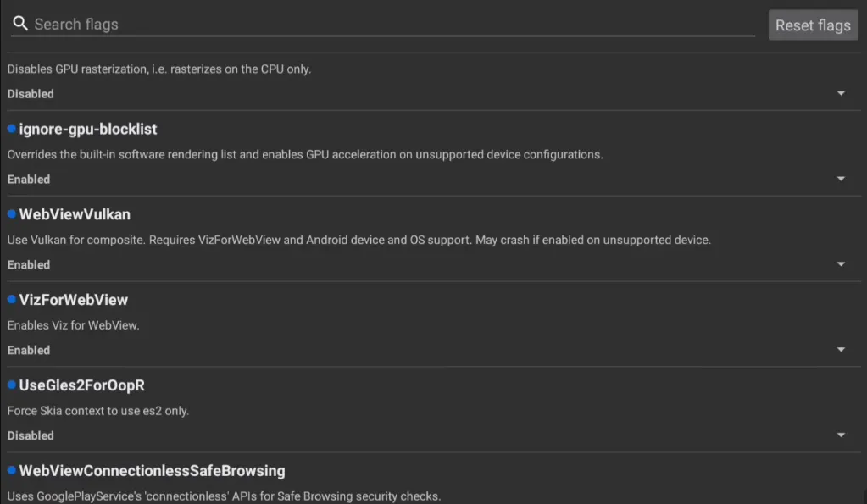Click the chevron arrow beside VizForWebView state
The height and width of the screenshot is (504, 867).
point(841,349)
